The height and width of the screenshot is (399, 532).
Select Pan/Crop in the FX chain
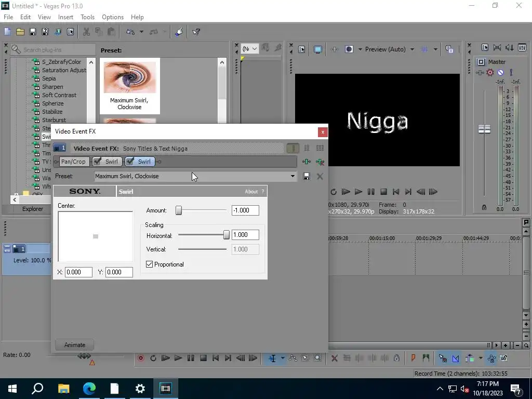tap(73, 162)
